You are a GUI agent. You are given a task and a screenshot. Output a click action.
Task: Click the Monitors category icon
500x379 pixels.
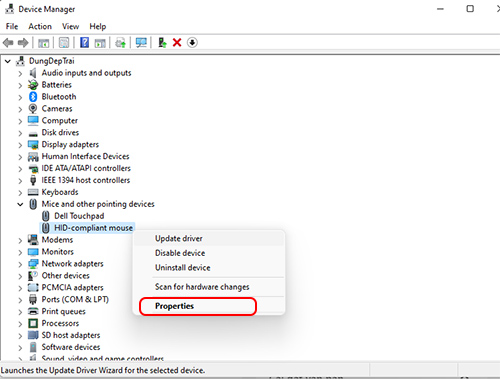pyautogui.click(x=33, y=252)
